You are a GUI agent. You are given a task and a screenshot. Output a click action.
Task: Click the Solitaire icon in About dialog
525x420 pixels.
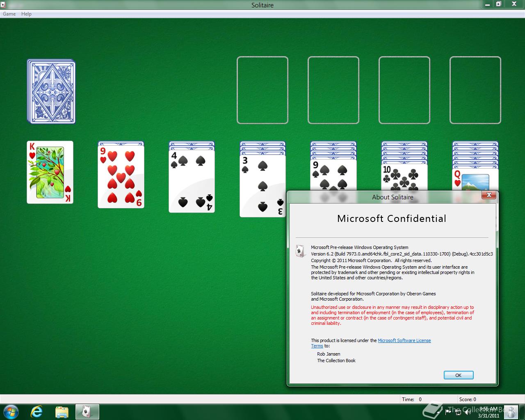pos(300,251)
